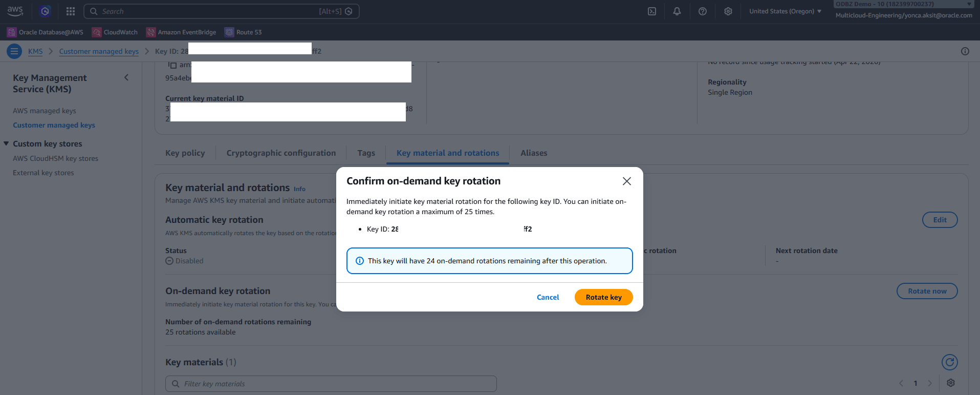This screenshot has width=980, height=395.
Task: Open Route 53 favorite shortcut
Action: pyautogui.click(x=243, y=32)
